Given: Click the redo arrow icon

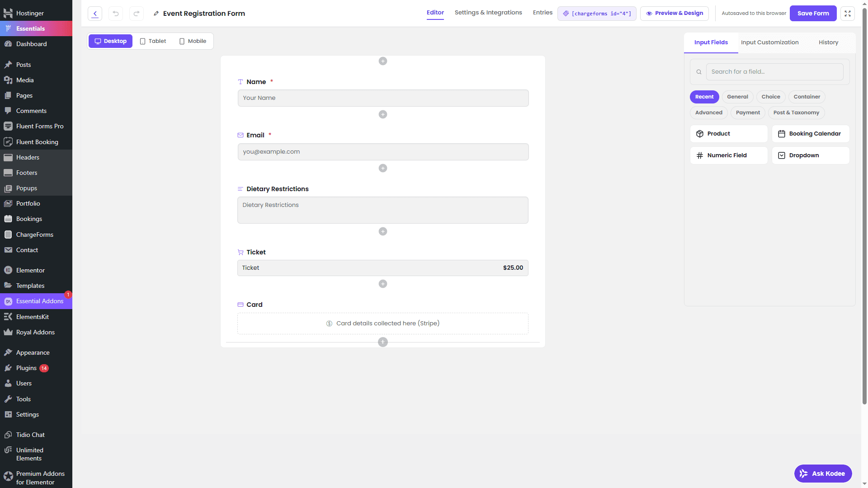Looking at the screenshot, I should pos(137,14).
